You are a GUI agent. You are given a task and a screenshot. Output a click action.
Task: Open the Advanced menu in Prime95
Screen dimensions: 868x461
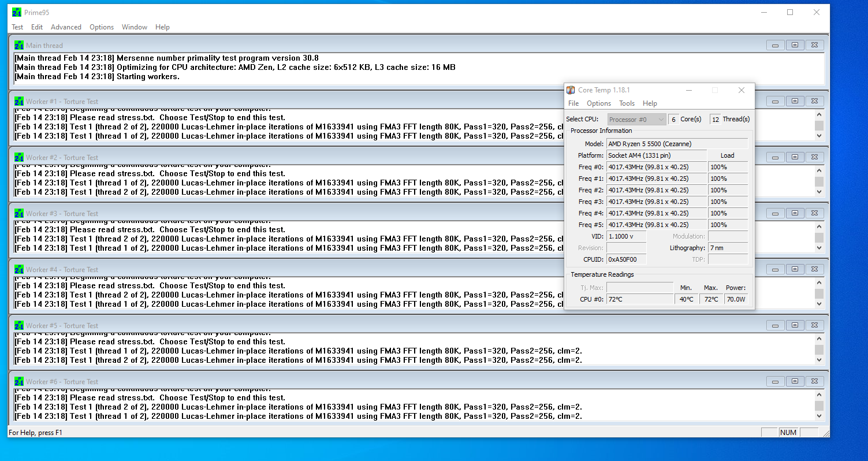tap(66, 27)
